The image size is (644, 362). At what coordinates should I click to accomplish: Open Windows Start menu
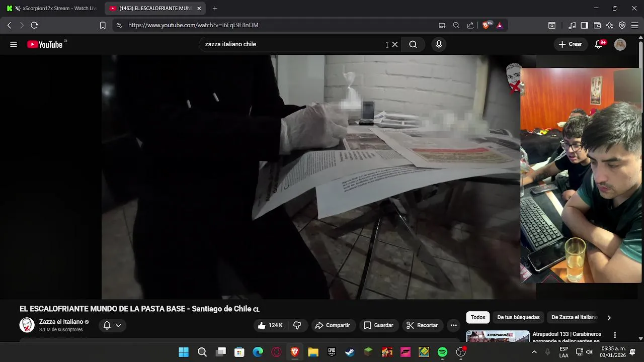tap(184, 352)
